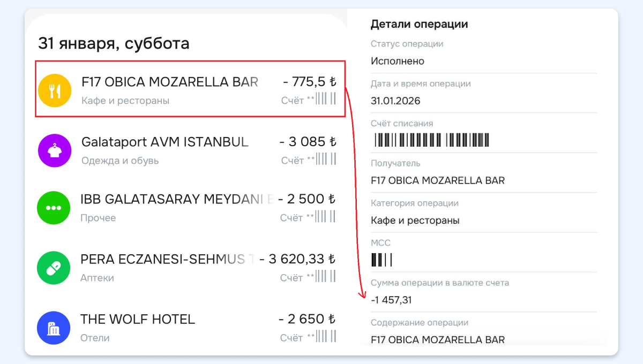Open the PERA ECZANESI-SEHMUS transaction
Viewport: 643px width, 364px height.
click(x=167, y=259)
